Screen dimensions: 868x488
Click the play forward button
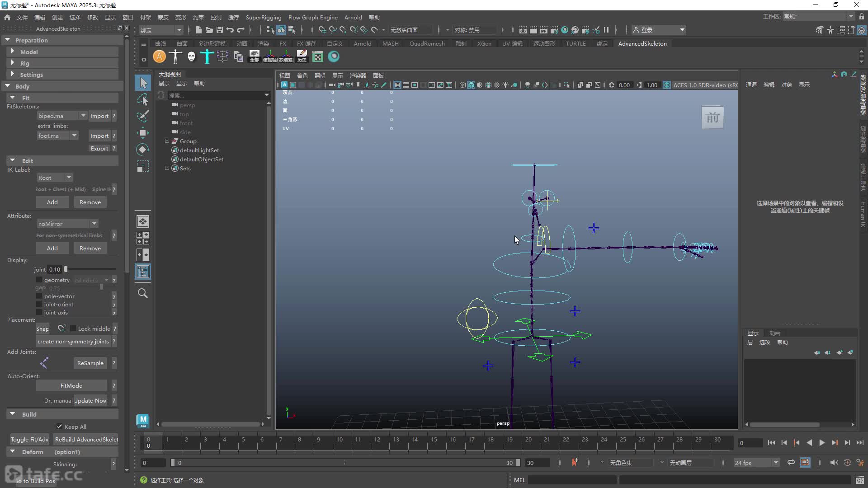822,443
